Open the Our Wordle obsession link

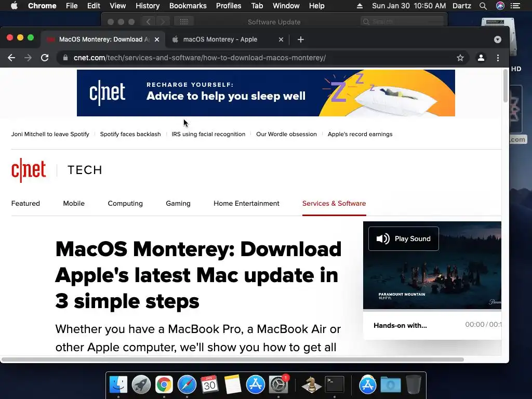[x=286, y=134]
